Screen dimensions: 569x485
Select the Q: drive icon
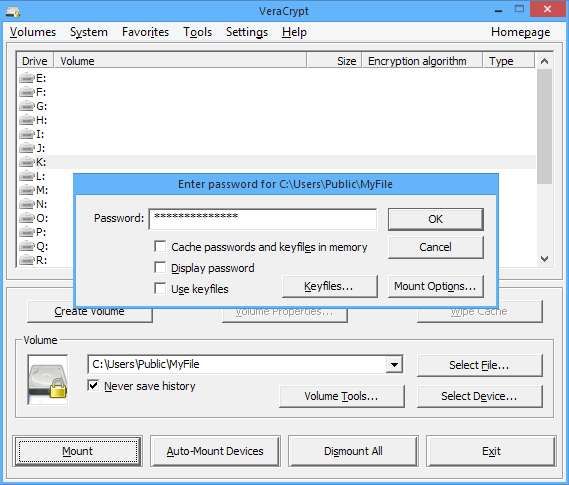27,246
